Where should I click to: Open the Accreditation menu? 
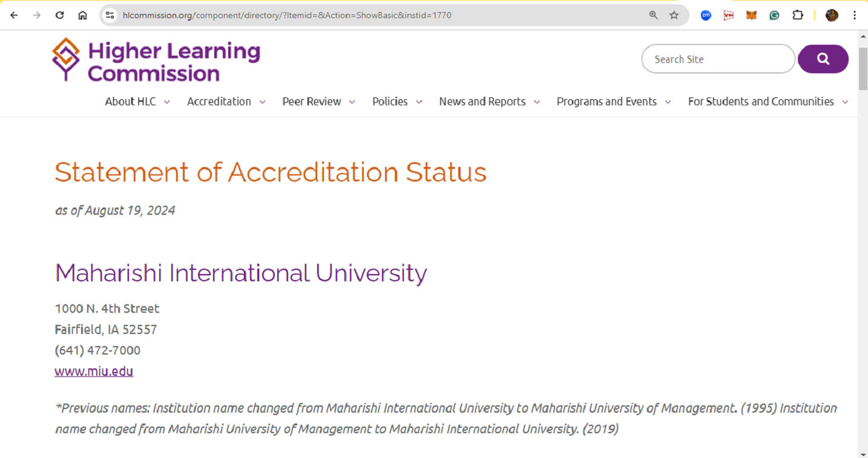pyautogui.click(x=219, y=102)
